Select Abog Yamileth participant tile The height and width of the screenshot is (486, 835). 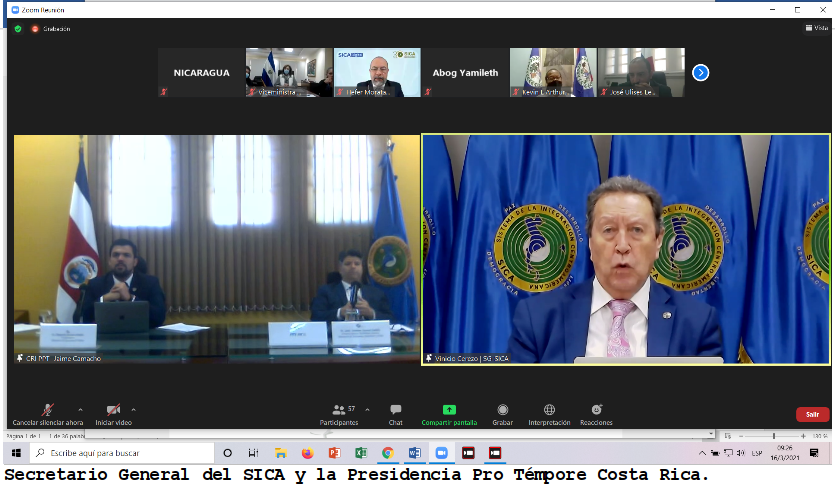(465, 72)
